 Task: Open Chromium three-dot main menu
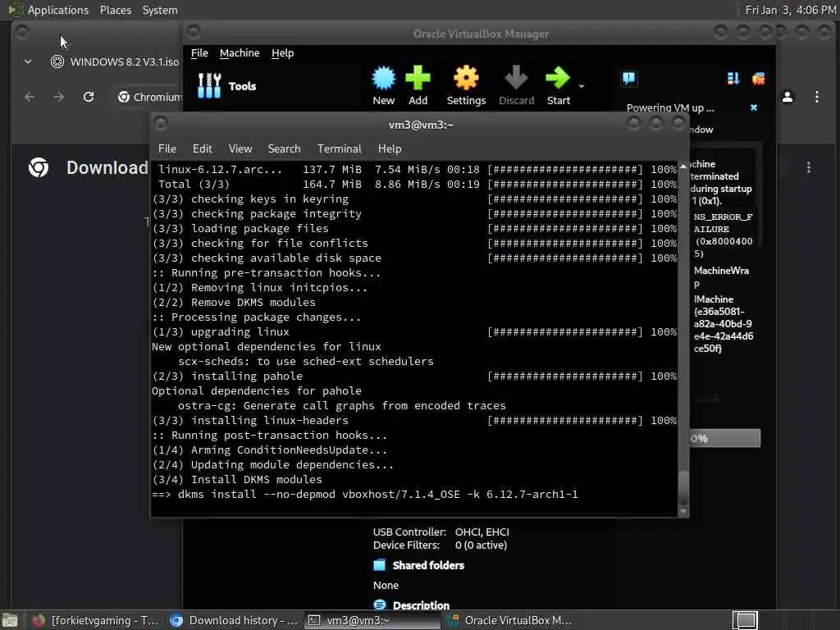pyautogui.click(x=817, y=97)
